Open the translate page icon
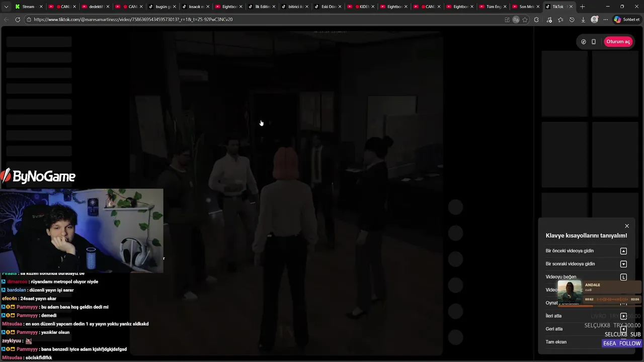Screen dimensions: 644x362 click(x=516, y=20)
